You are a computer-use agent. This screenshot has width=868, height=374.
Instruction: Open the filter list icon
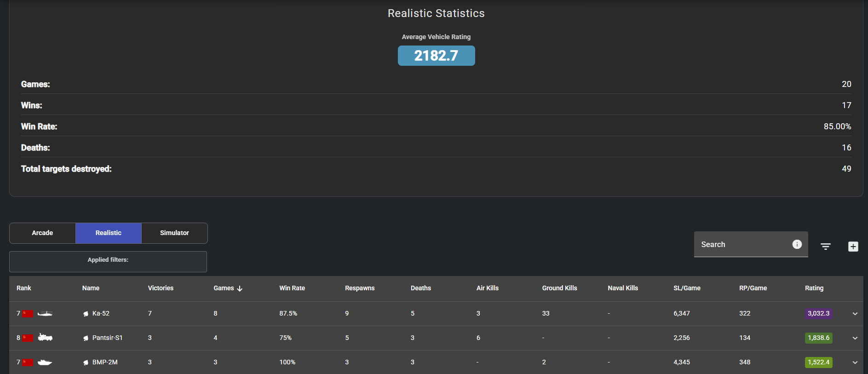click(x=826, y=247)
